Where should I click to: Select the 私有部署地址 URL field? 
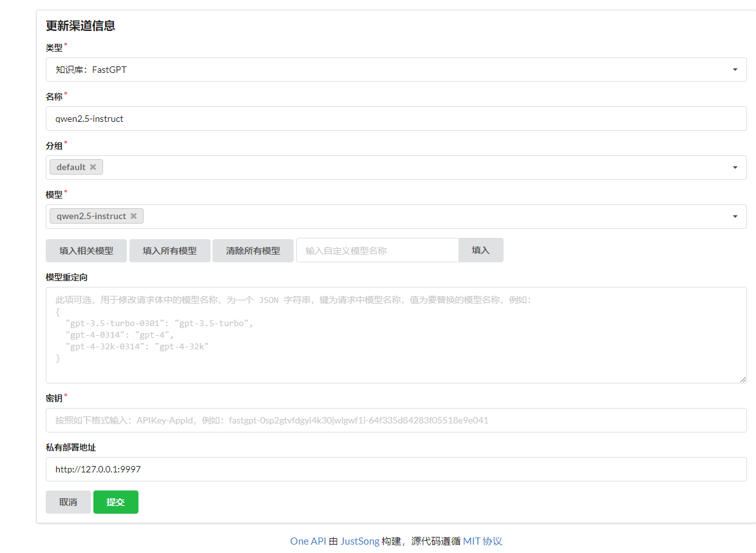coord(396,469)
